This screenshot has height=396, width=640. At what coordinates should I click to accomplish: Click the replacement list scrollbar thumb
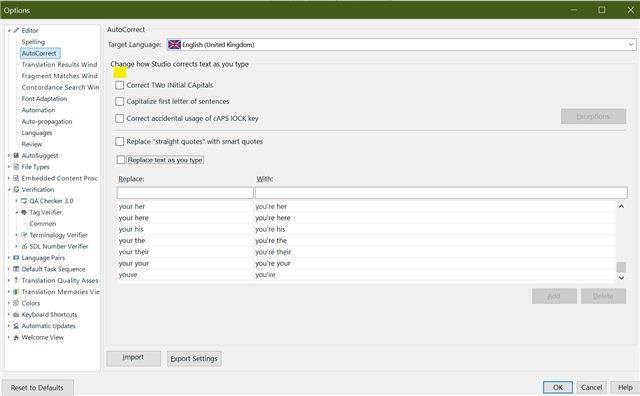point(621,267)
